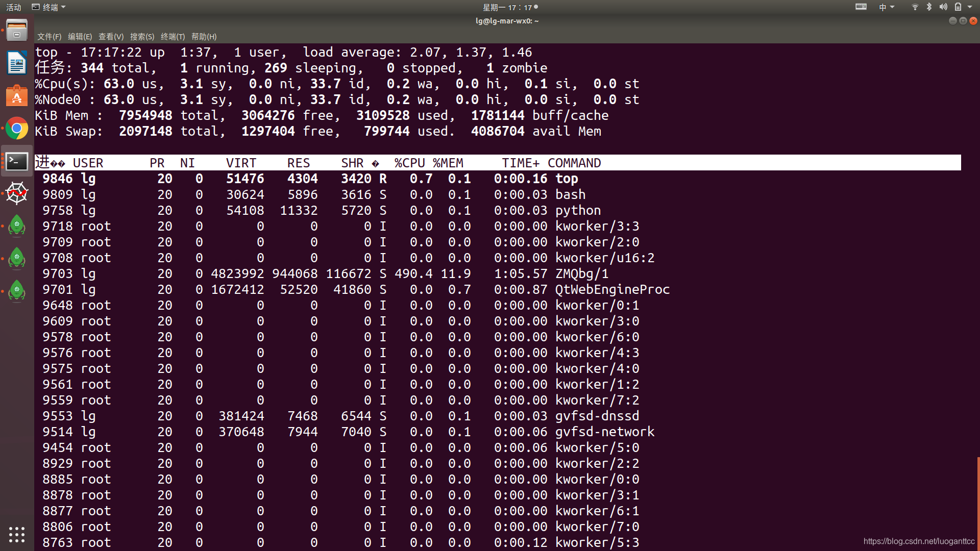Show Applications grid at dock bottom

point(17,534)
